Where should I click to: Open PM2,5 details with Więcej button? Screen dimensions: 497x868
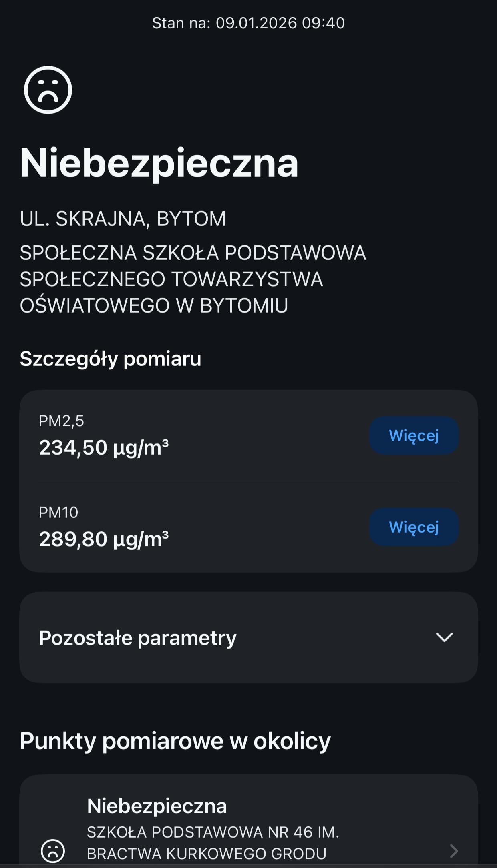414,435
